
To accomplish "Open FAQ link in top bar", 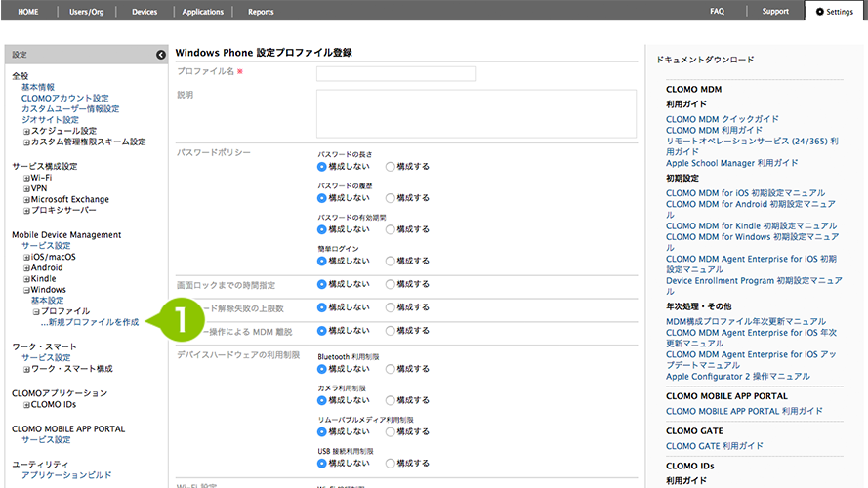I will coord(717,11).
